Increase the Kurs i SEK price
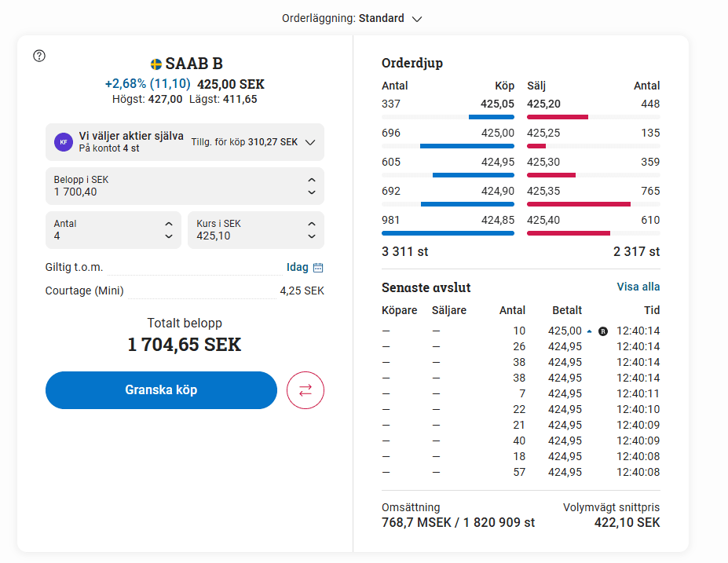This screenshot has width=728, height=563. 312,224
